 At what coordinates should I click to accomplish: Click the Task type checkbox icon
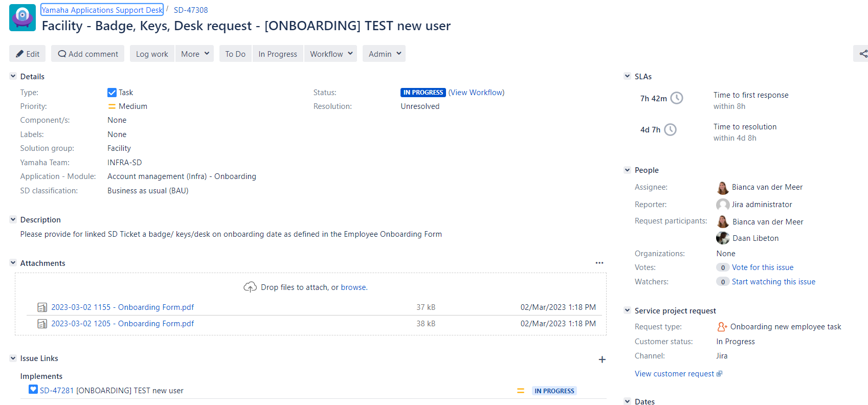tap(112, 93)
